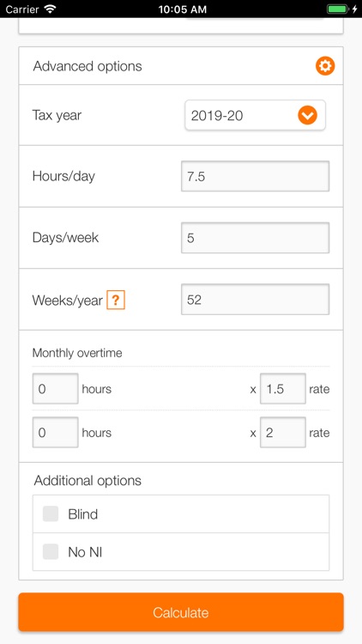Tap the Calculate button
The height and width of the screenshot is (644, 362).
pos(181,612)
